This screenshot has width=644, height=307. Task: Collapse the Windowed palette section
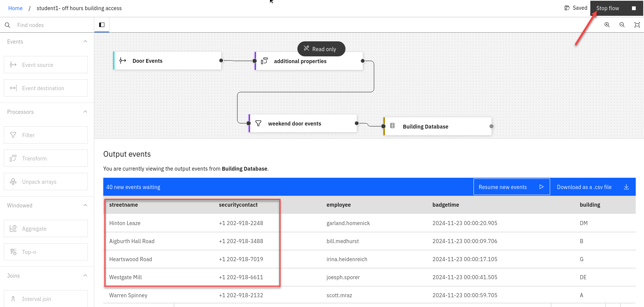[x=85, y=206]
